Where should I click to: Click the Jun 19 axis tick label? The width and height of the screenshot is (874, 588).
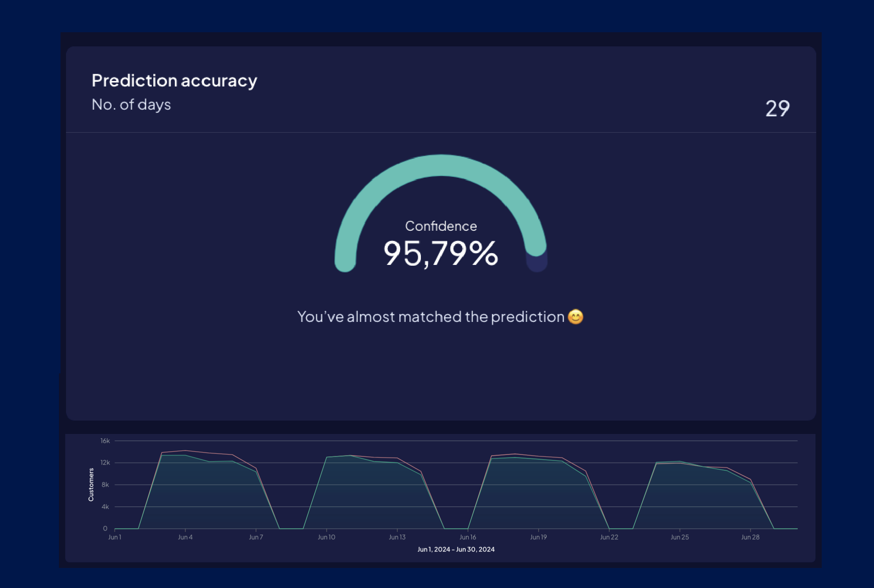pos(538,537)
